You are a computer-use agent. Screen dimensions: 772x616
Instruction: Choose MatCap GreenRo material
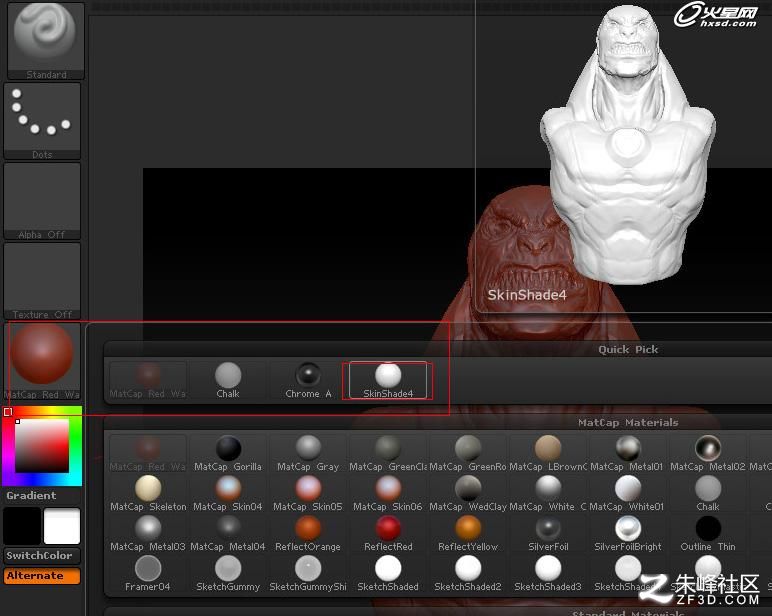[468, 453]
